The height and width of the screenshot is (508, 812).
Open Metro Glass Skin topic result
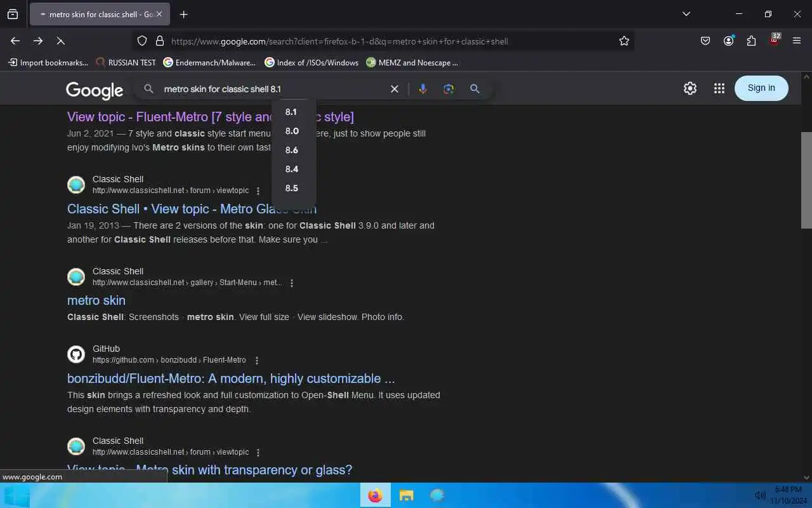coord(192,209)
